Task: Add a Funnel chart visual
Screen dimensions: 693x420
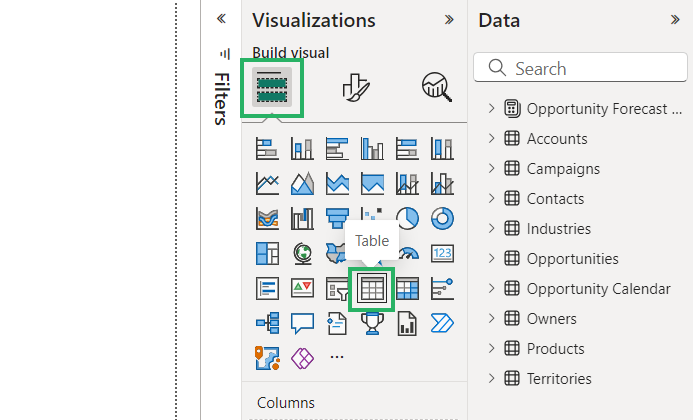Action: [x=337, y=218]
